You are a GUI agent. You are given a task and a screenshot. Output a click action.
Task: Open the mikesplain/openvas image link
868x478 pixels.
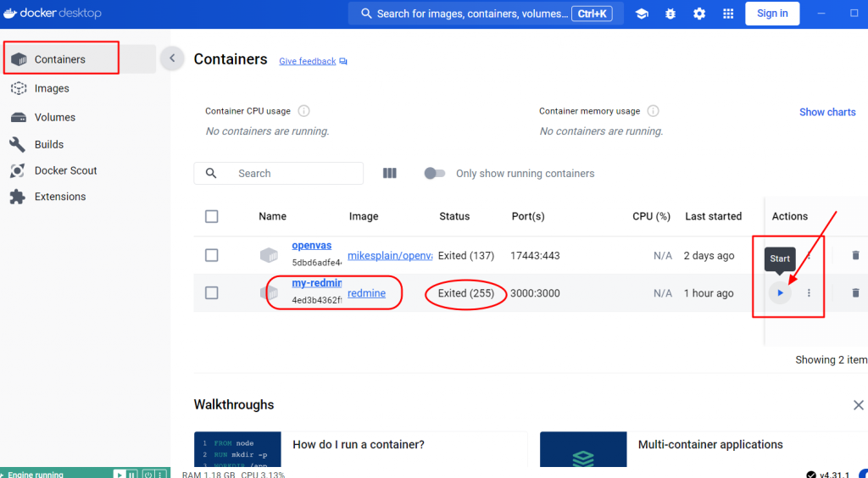click(x=390, y=256)
